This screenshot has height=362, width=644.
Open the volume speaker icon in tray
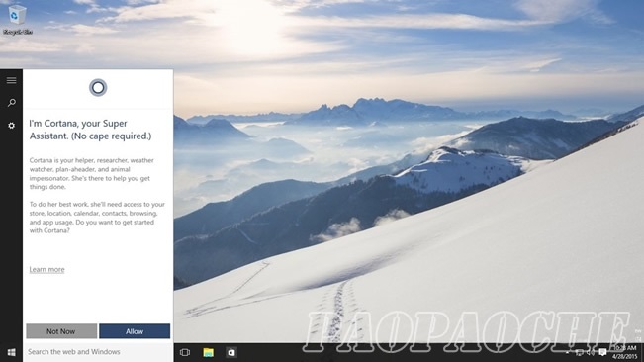click(591, 352)
